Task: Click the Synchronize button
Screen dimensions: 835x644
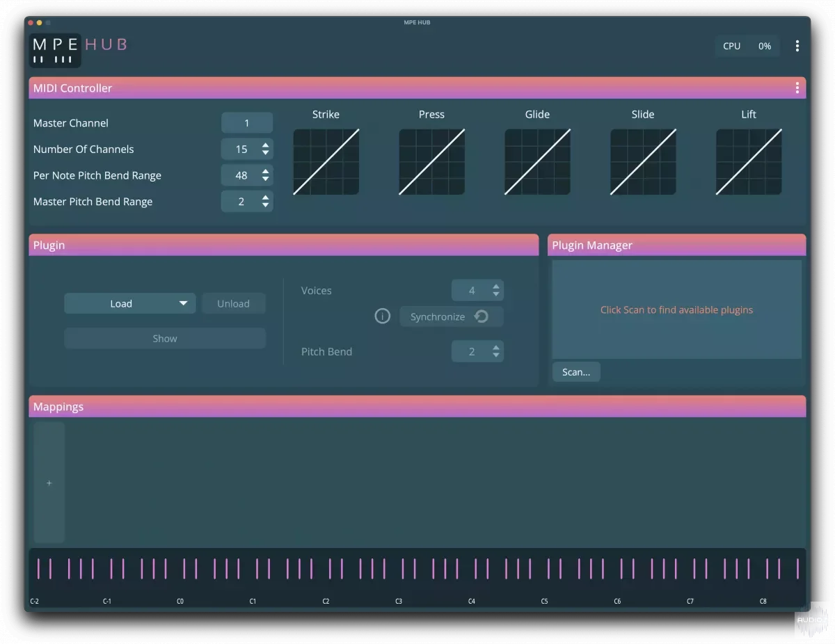Action: (x=452, y=316)
